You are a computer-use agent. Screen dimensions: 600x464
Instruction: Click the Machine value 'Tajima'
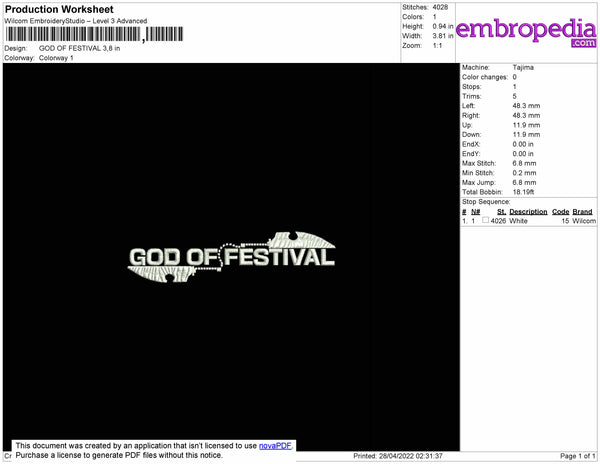pyautogui.click(x=523, y=67)
